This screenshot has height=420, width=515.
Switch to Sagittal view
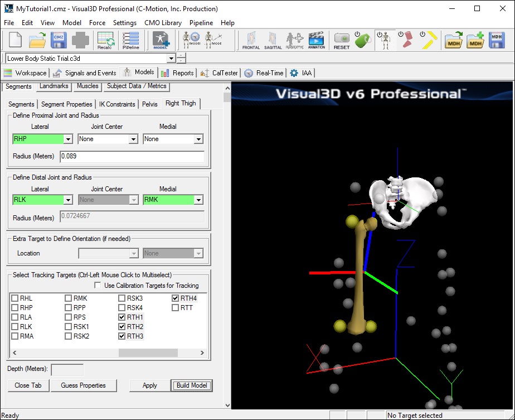(x=273, y=41)
